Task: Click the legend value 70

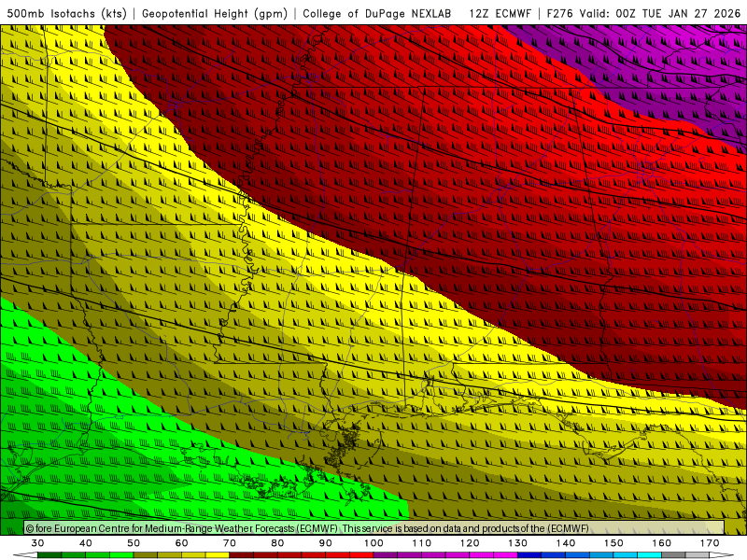Action: coord(230,543)
